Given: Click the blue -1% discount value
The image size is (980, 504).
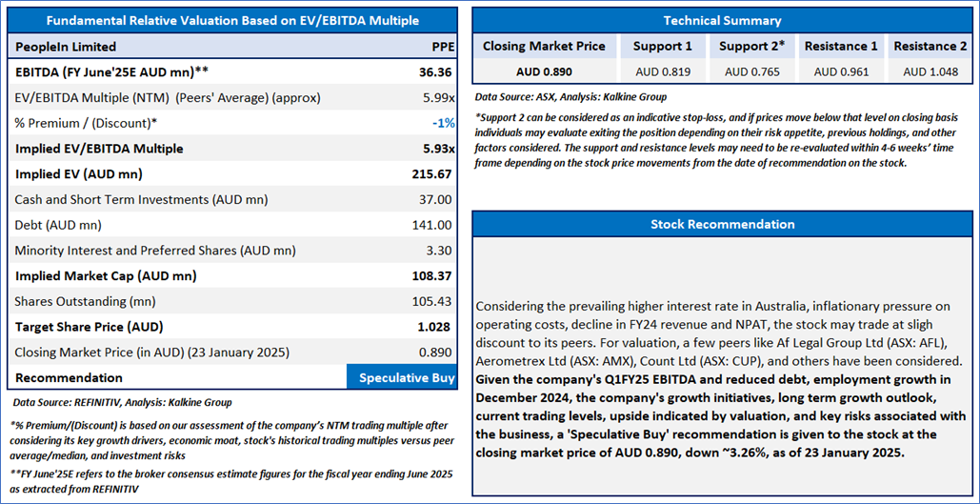Looking at the screenshot, I should 443,123.
